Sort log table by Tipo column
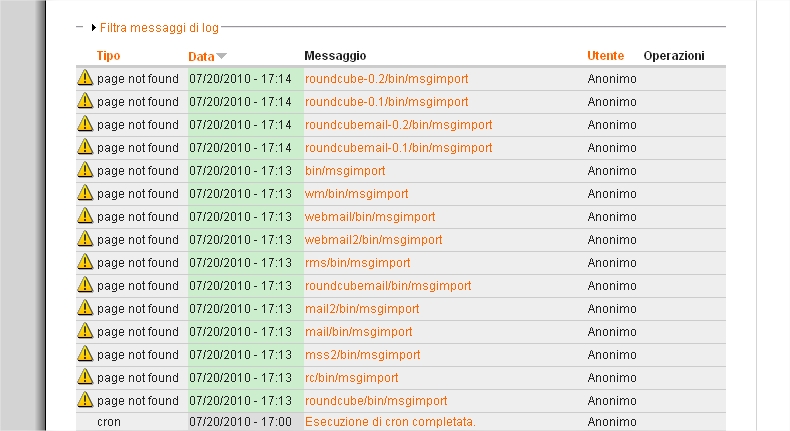Screen dimensions: 790x431 [x=108, y=56]
